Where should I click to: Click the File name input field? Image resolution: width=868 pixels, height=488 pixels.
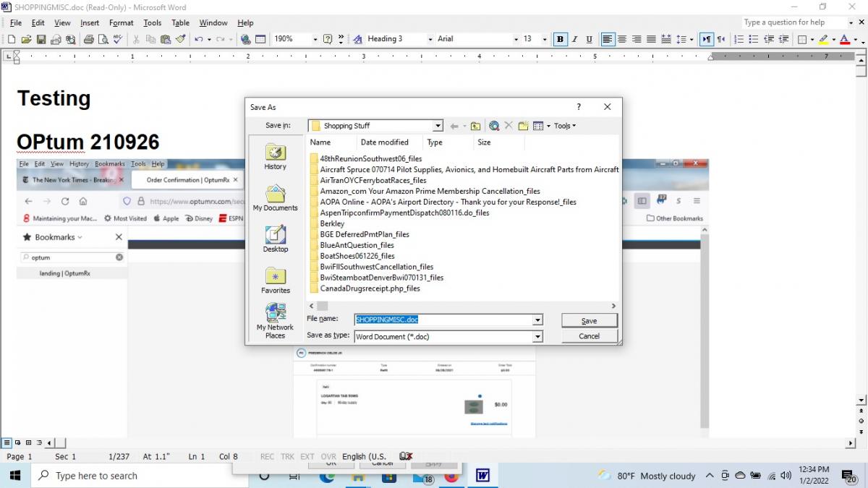pyautogui.click(x=443, y=320)
